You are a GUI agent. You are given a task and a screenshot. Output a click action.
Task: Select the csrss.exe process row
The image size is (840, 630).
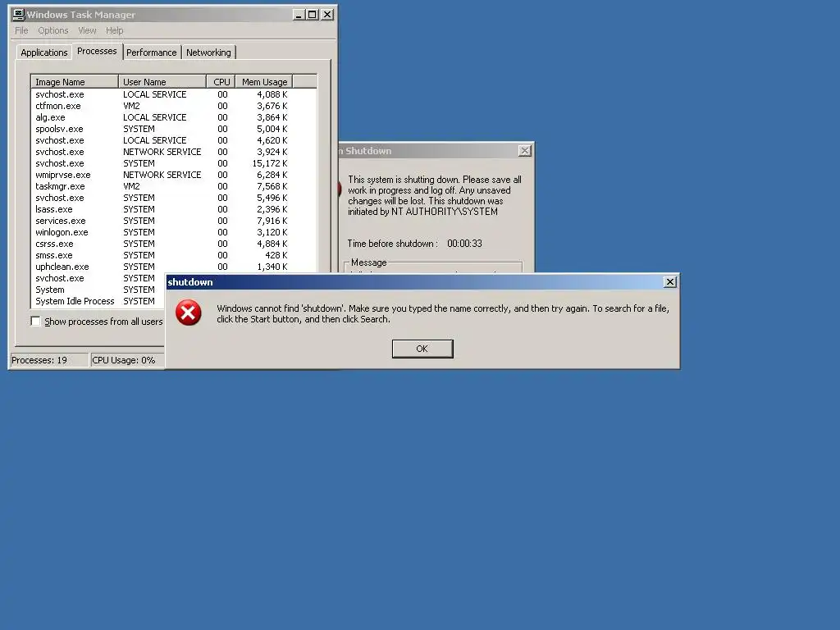point(162,244)
